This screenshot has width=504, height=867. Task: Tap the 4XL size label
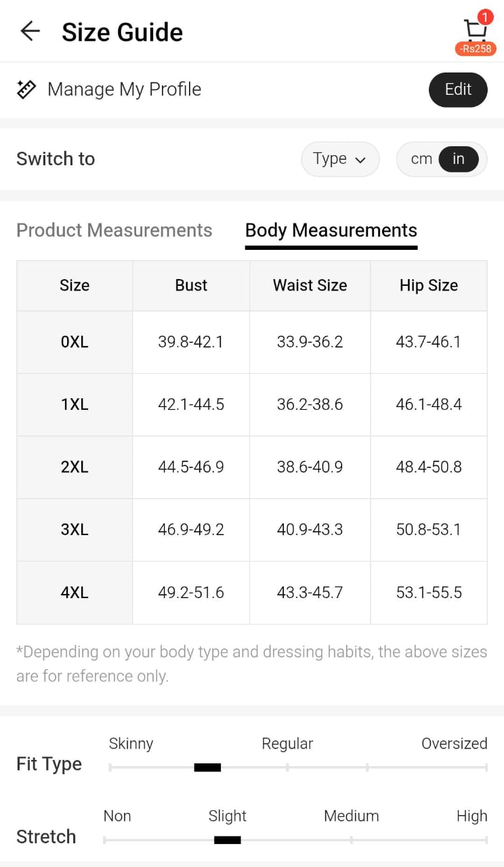pyautogui.click(x=75, y=593)
